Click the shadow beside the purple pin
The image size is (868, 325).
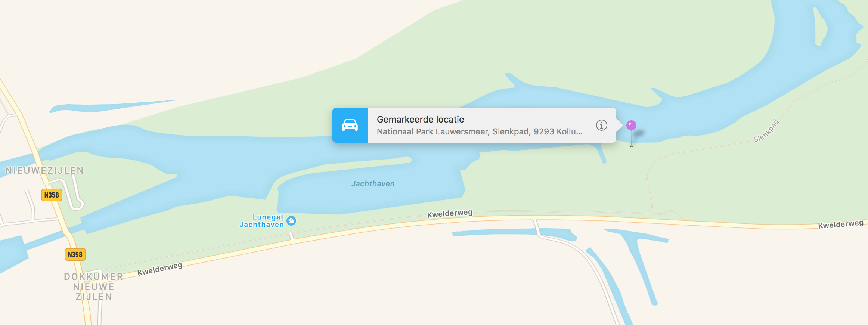[639, 133]
